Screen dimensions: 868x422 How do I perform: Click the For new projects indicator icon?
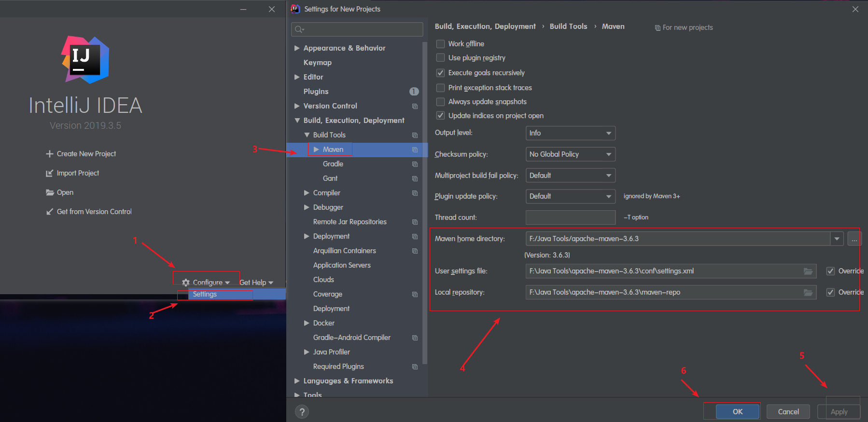658,28
